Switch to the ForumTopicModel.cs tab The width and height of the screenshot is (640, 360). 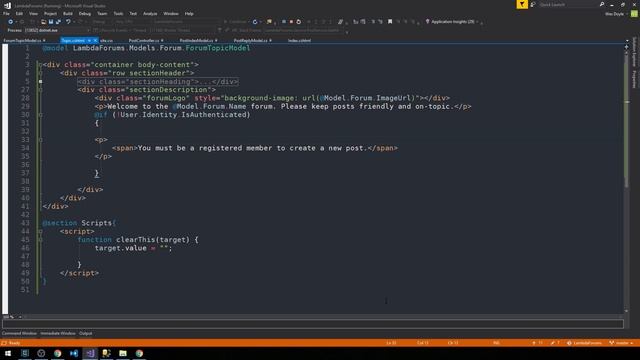[22, 40]
